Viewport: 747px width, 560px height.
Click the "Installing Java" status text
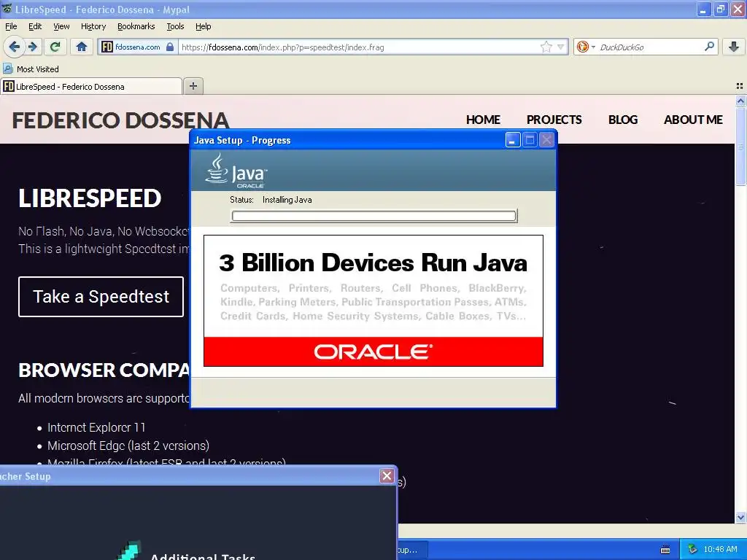[x=287, y=200]
